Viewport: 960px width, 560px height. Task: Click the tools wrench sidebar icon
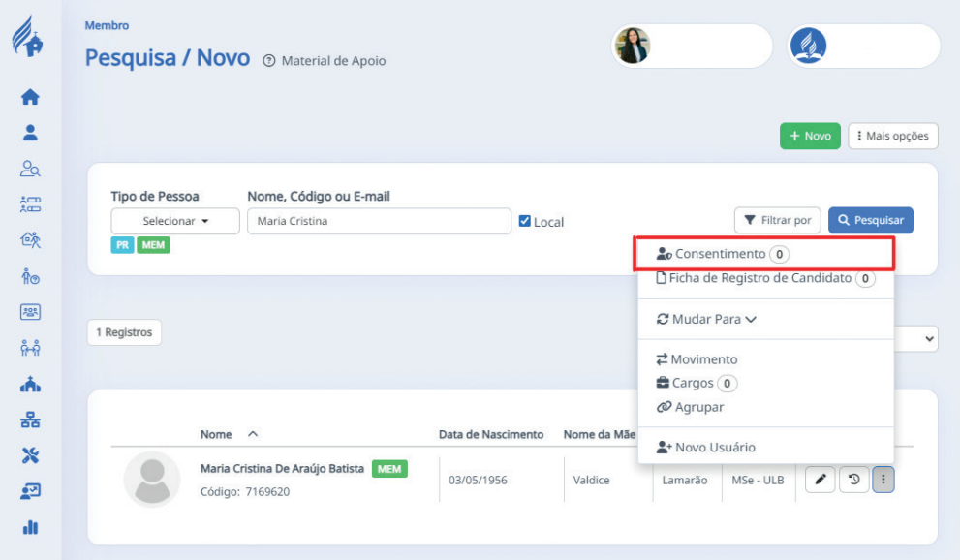pyautogui.click(x=30, y=455)
